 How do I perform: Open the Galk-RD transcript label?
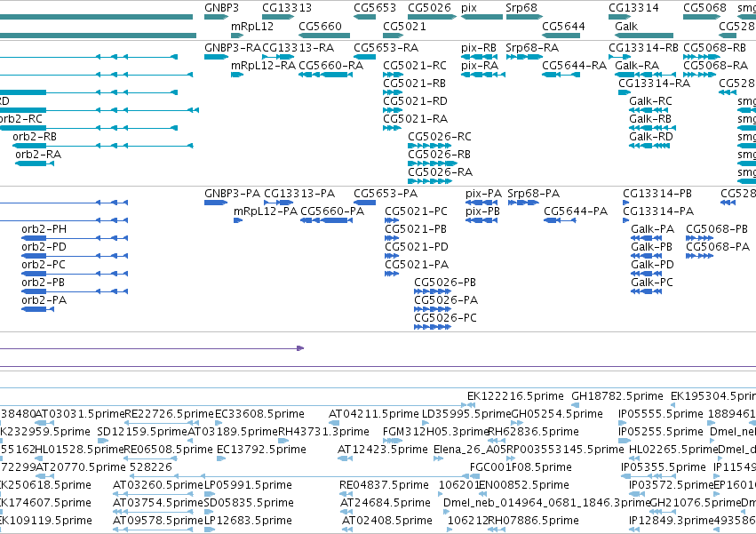651,137
